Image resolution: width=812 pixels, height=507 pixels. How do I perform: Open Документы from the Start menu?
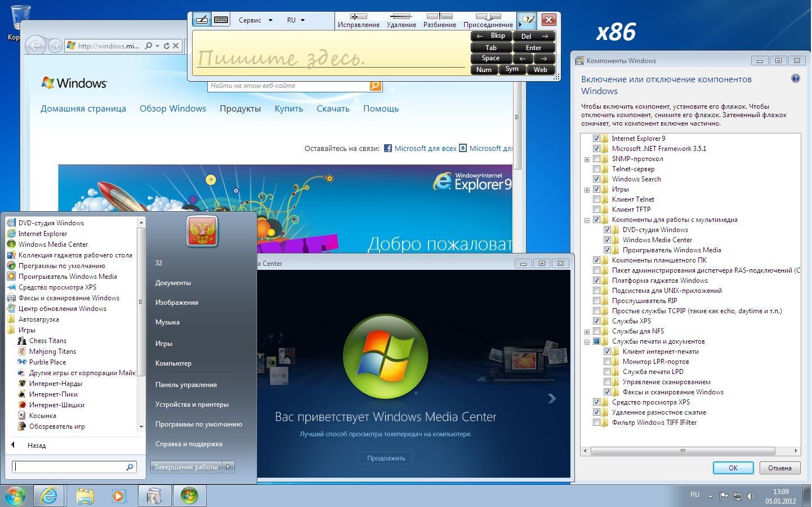coord(173,283)
